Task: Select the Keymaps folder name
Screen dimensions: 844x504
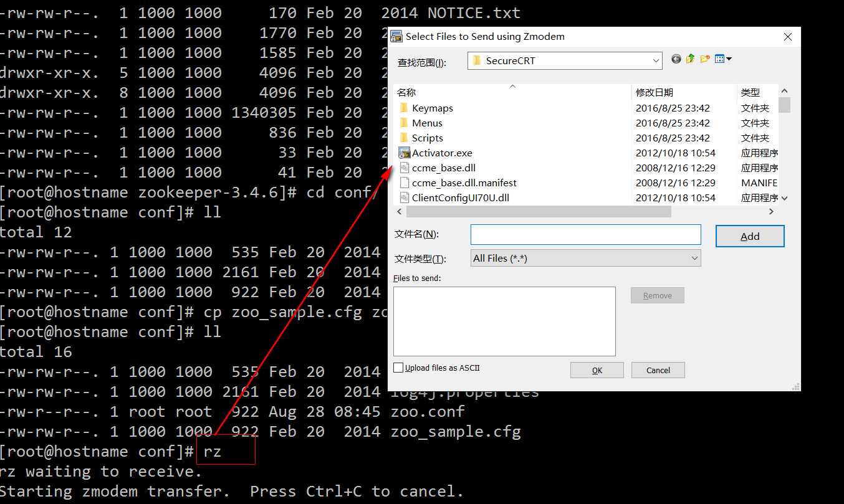Action: [433, 108]
